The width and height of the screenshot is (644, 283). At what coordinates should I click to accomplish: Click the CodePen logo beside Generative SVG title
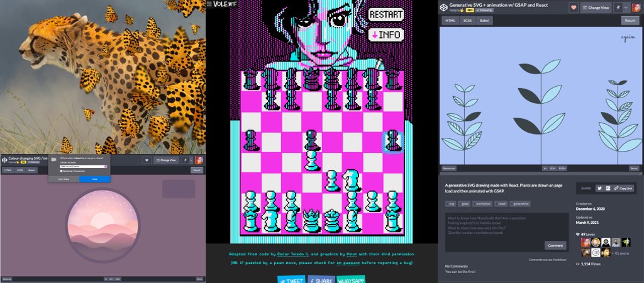pos(443,7)
